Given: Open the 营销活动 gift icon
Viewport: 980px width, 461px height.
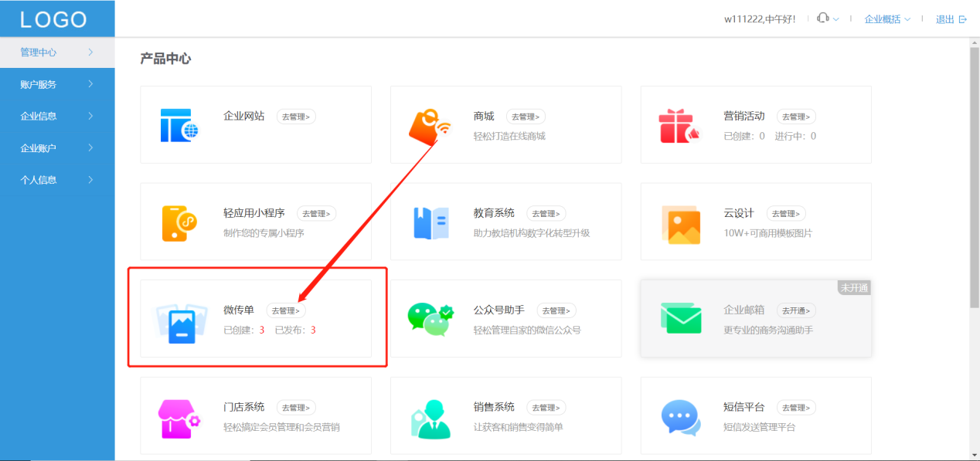Looking at the screenshot, I should 680,124.
